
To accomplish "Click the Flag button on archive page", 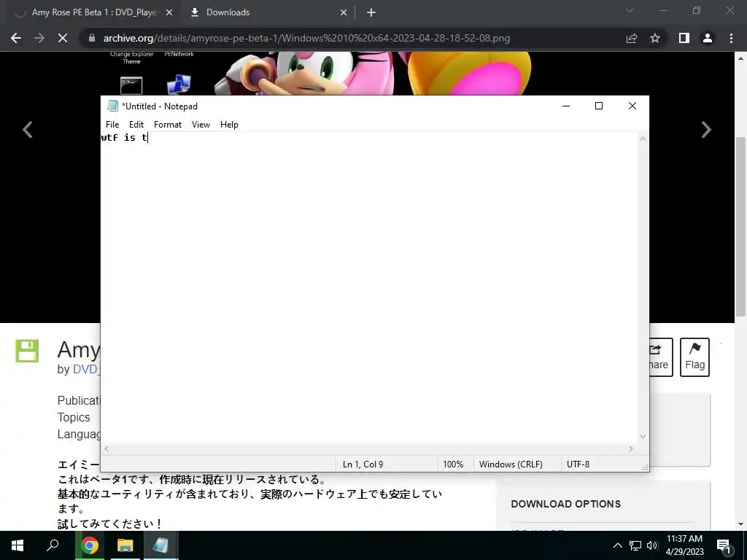I will pos(694,357).
